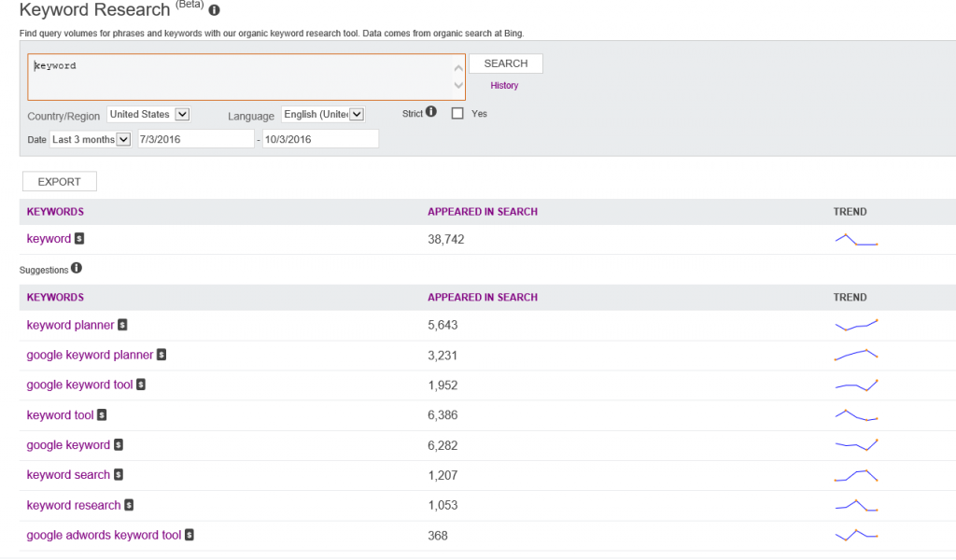Image resolution: width=956 pixels, height=560 pixels.
Task: Click the S badge next to keyword planner
Action: 122,325
